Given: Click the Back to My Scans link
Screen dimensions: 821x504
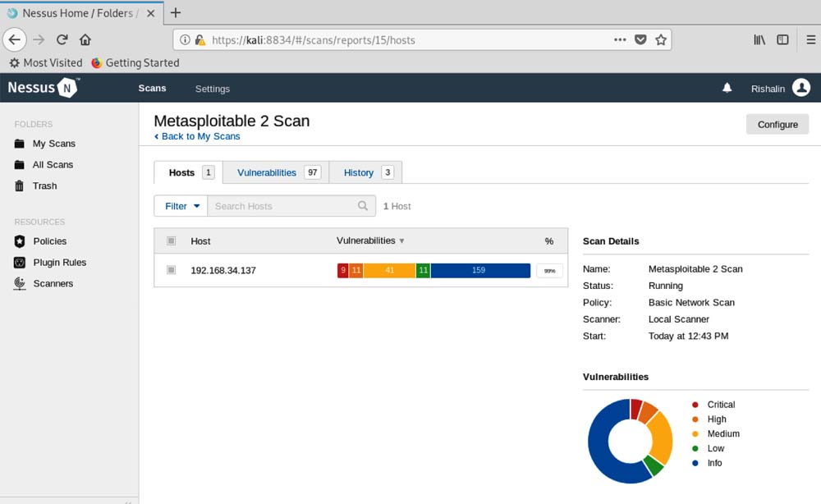Looking at the screenshot, I should [x=197, y=136].
